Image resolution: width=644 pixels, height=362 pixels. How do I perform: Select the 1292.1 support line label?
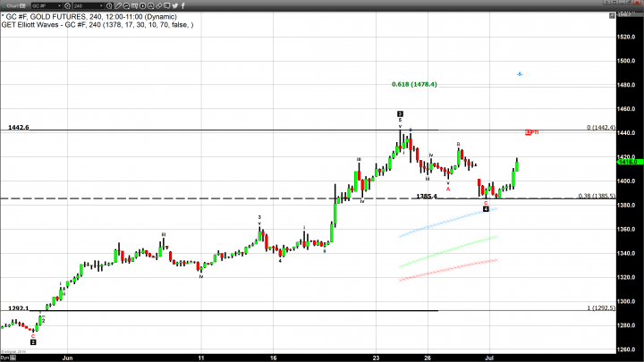(x=18, y=307)
